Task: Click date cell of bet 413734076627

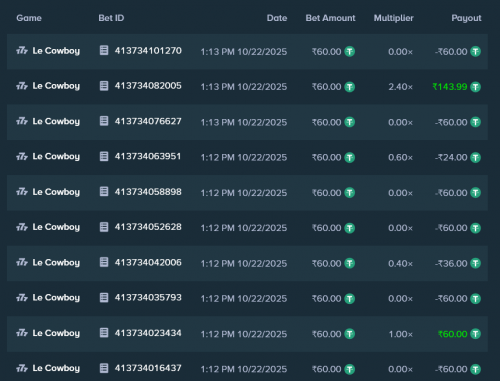Action: pyautogui.click(x=244, y=122)
